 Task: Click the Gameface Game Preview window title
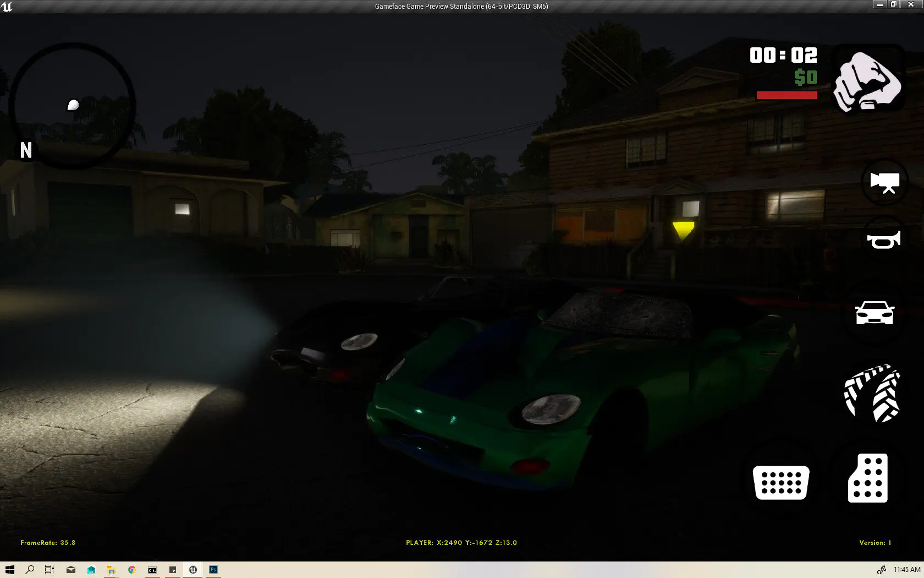click(461, 7)
